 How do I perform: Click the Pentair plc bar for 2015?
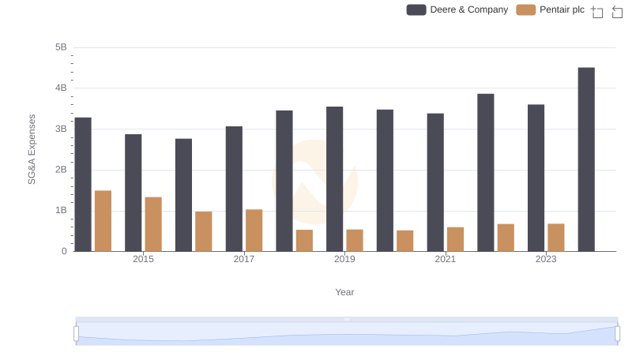(153, 224)
